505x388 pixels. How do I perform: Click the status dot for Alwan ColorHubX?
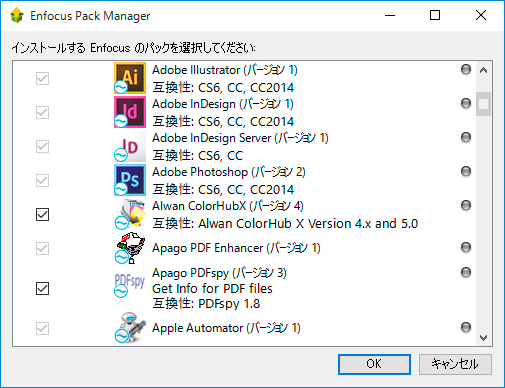click(x=466, y=205)
